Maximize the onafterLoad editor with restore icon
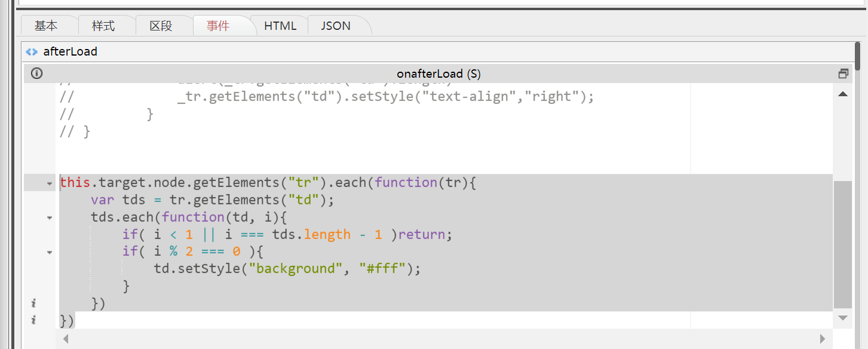This screenshot has width=868, height=349. [x=843, y=74]
